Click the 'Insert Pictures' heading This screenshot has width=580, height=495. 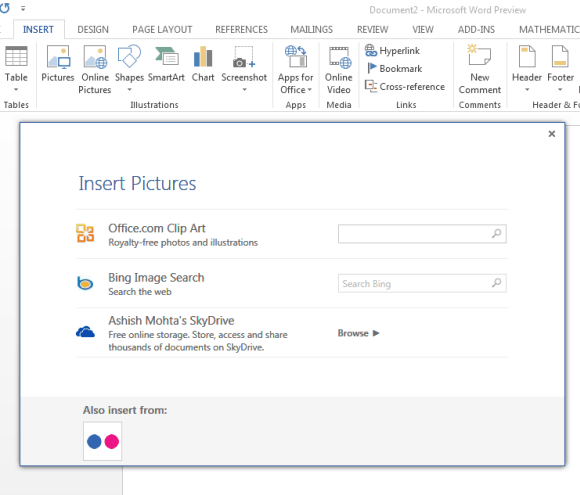[x=137, y=183]
